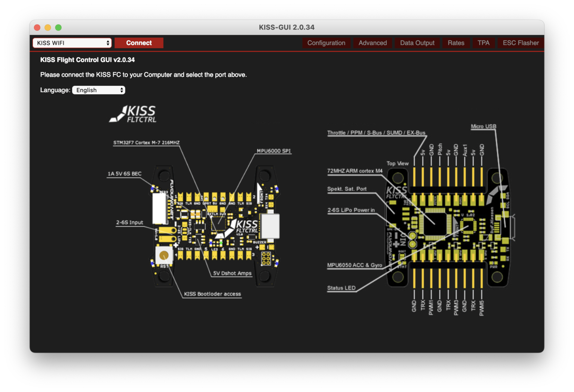Viewport: 574px width, 392px height.
Task: Click the Status LED callout label
Action: pos(341,288)
